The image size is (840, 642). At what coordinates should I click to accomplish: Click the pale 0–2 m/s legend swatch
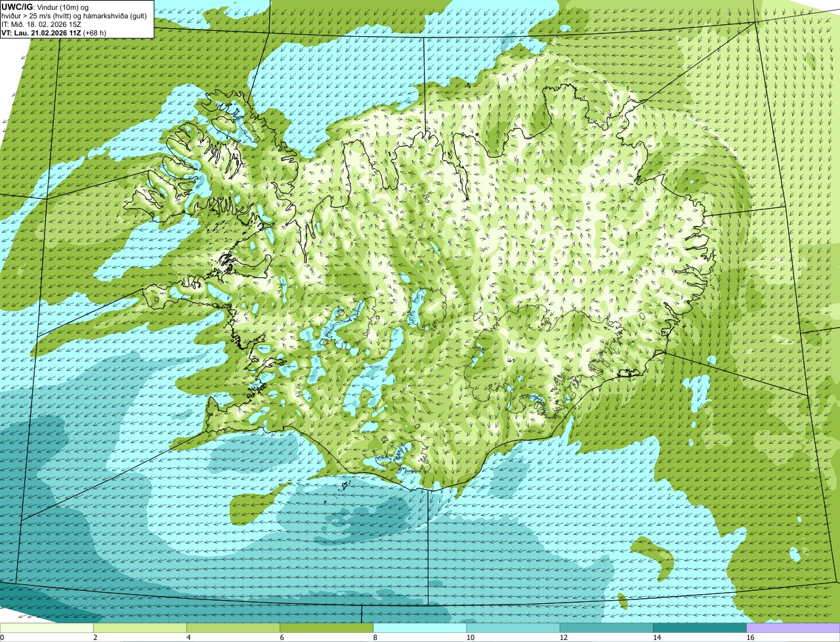pyautogui.click(x=47, y=628)
